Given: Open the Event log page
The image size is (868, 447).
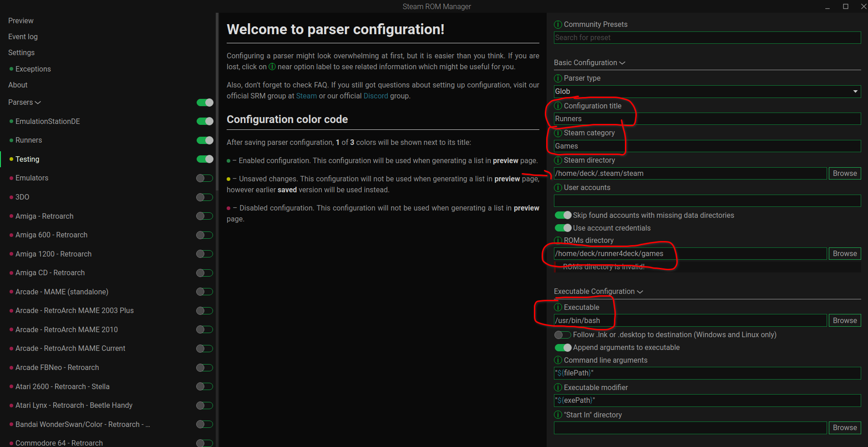Looking at the screenshot, I should tap(23, 37).
